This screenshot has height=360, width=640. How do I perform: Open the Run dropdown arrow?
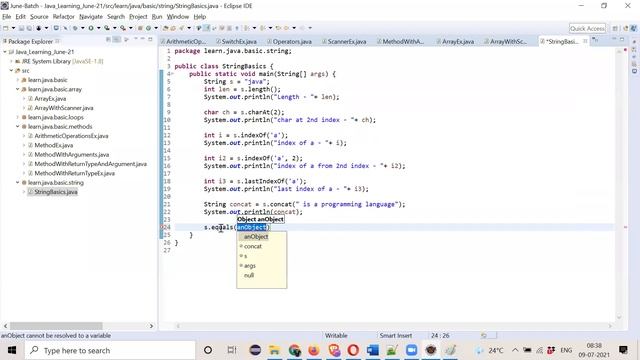[x=98, y=28]
